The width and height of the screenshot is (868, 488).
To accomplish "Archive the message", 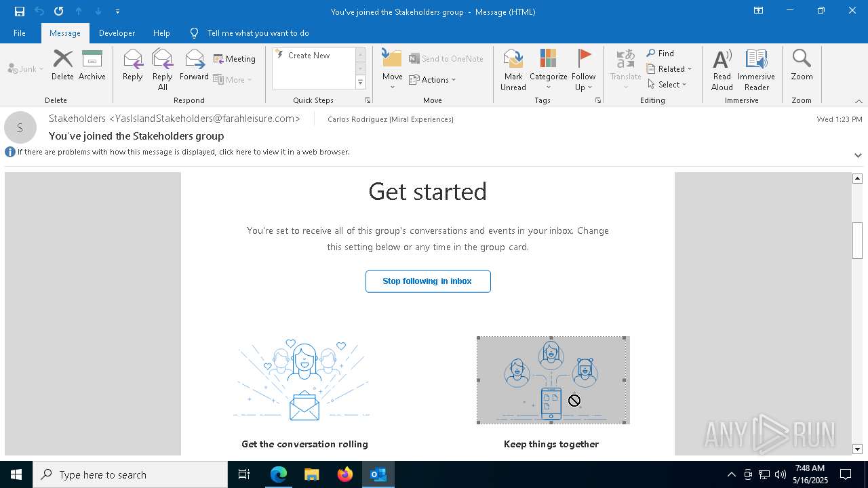I will pyautogui.click(x=92, y=65).
